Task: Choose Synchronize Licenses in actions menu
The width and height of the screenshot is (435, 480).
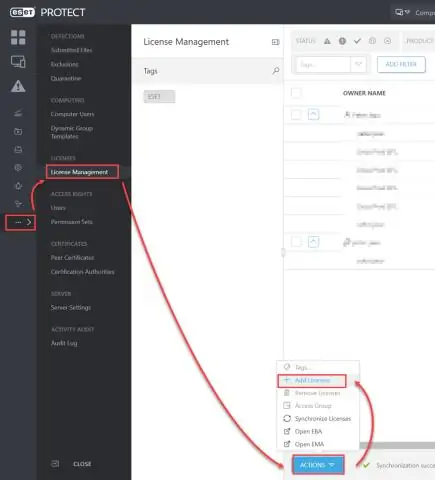Action: pyautogui.click(x=318, y=419)
